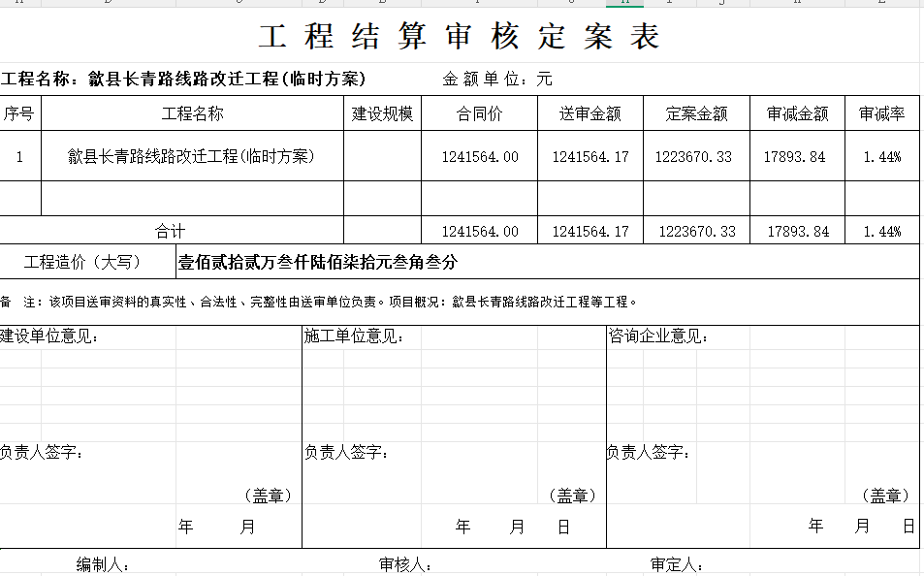
Task: Select row 1 定案金额 value 1223670.33
Action: point(694,157)
